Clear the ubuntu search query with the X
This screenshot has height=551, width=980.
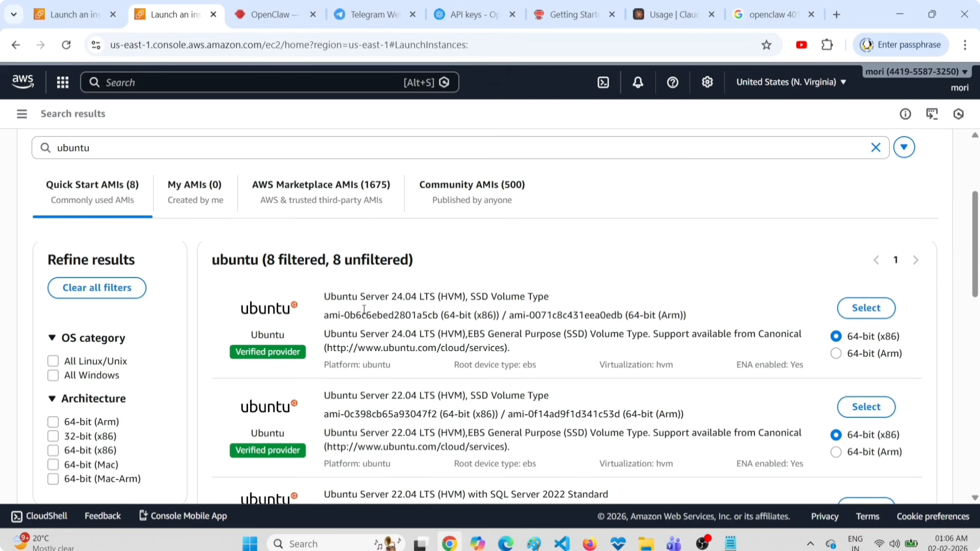(x=876, y=147)
